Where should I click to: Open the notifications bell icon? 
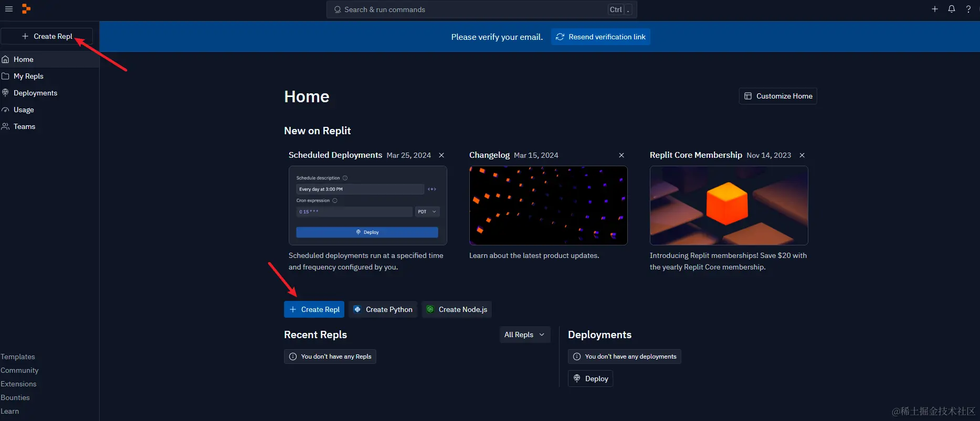[951, 9]
